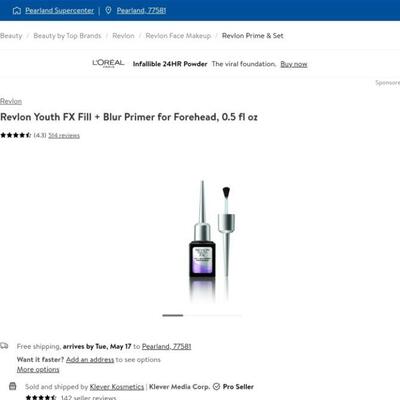Select the Revlon Prime & Set breadcrumb
400x400 pixels.
point(253,36)
